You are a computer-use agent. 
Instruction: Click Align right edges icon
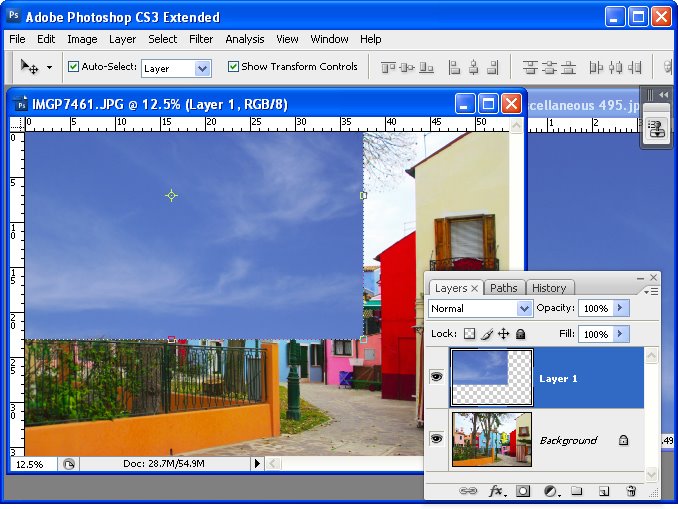pos(493,67)
